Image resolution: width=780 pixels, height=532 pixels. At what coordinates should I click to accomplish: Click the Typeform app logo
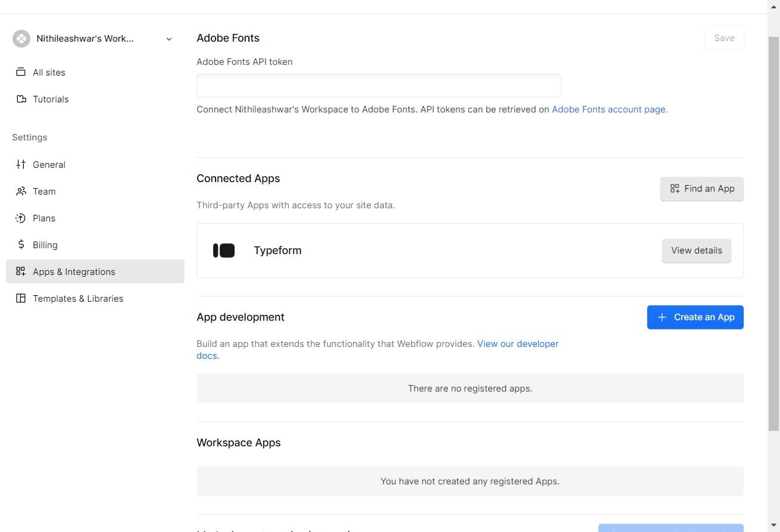[223, 250]
